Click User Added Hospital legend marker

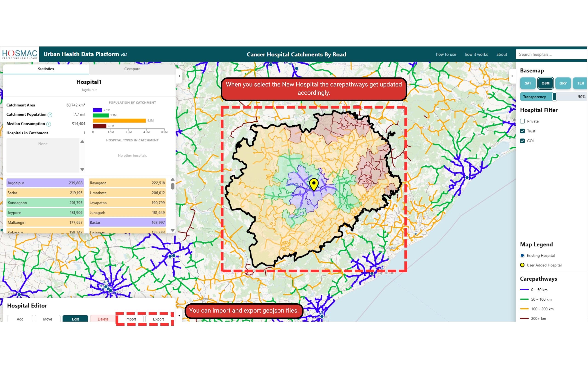coord(522,265)
